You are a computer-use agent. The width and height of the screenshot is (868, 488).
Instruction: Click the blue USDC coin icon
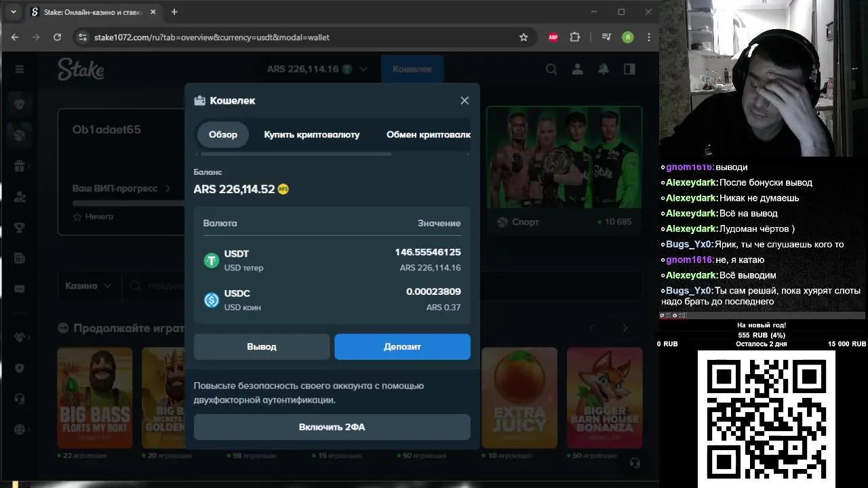click(x=212, y=300)
